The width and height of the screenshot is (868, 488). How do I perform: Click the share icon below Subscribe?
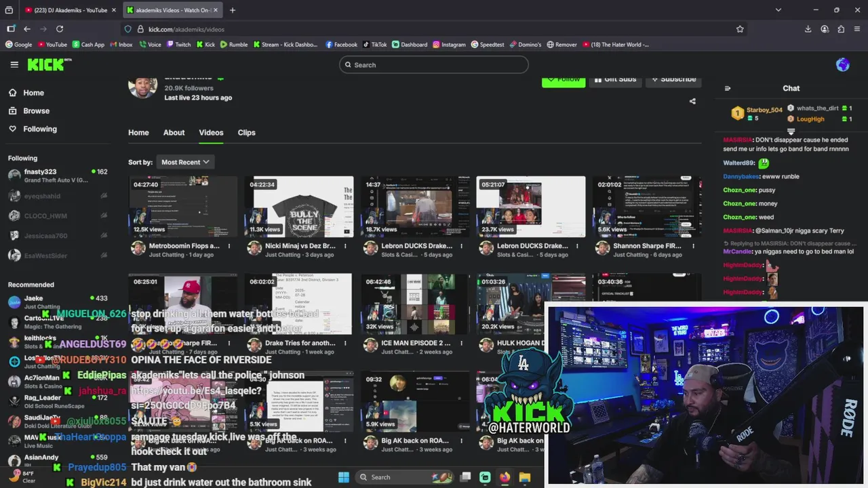tap(692, 101)
